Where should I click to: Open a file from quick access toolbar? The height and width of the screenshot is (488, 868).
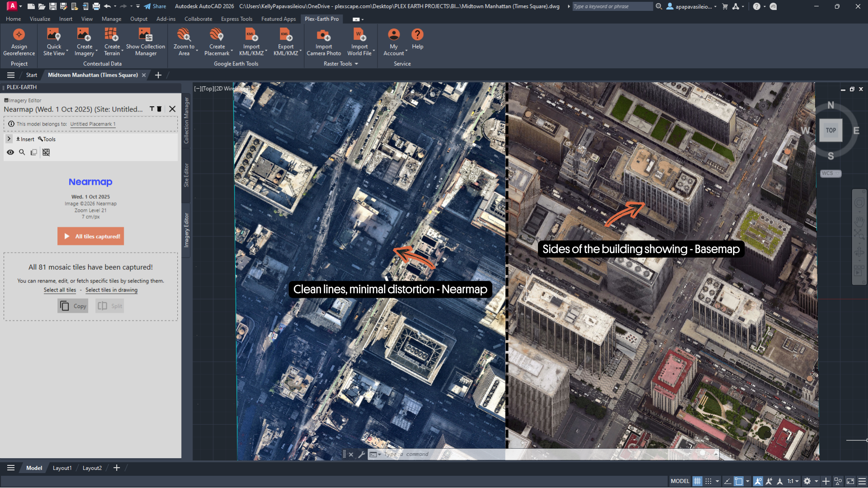tap(42, 6)
